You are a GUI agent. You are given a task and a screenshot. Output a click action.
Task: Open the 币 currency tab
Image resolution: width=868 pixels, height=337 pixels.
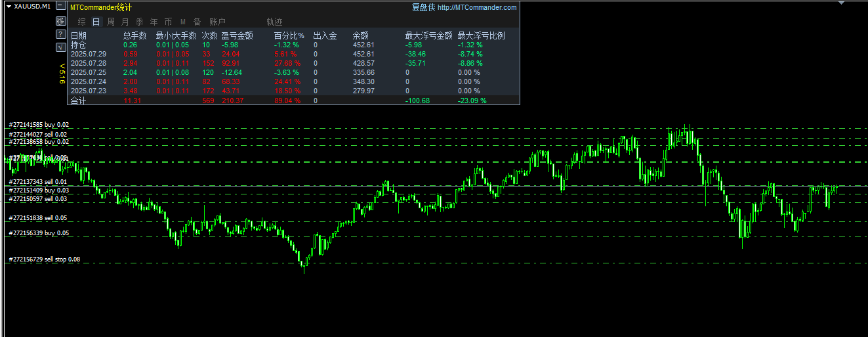169,22
